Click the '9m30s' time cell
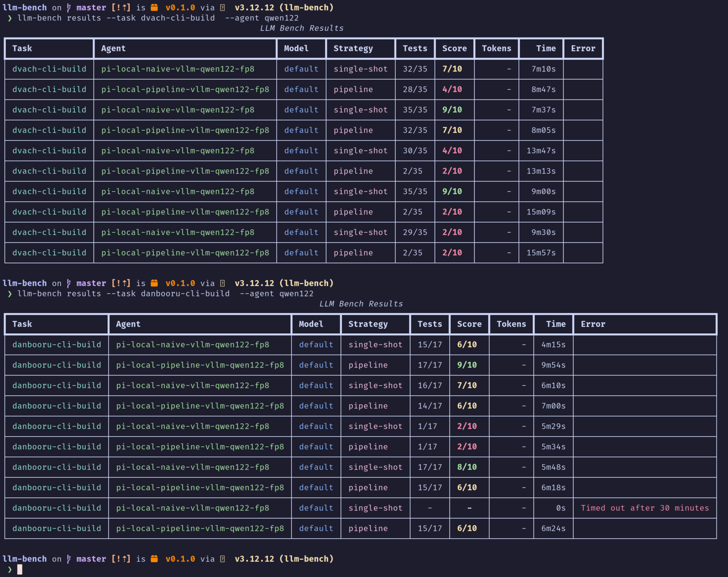 [544, 232]
